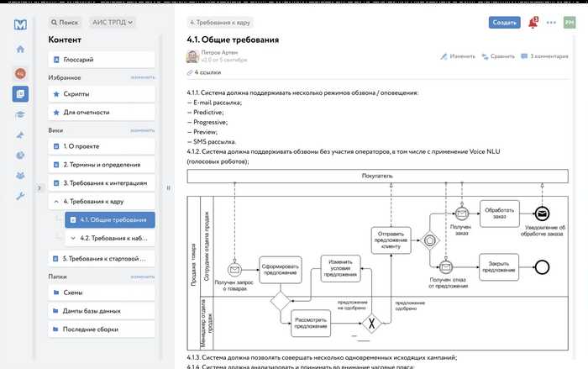Open wiki page 3. Требования к интеграциям

[102, 183]
